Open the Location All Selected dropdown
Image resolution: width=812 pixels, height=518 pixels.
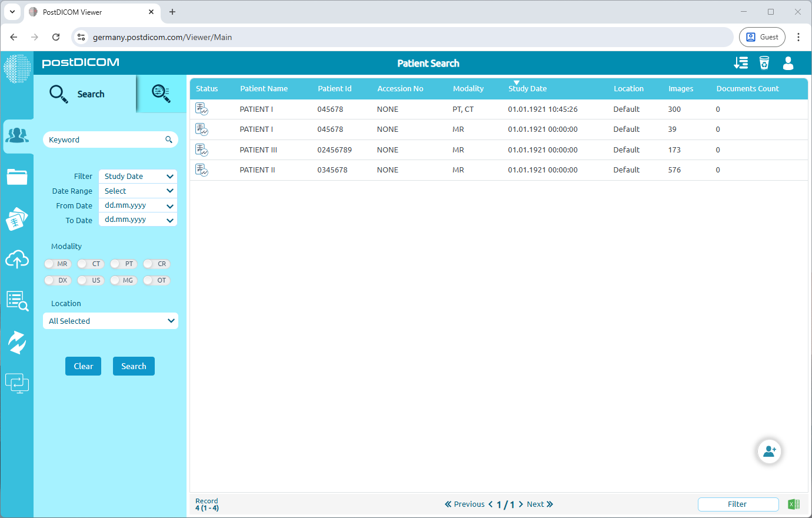pos(110,321)
